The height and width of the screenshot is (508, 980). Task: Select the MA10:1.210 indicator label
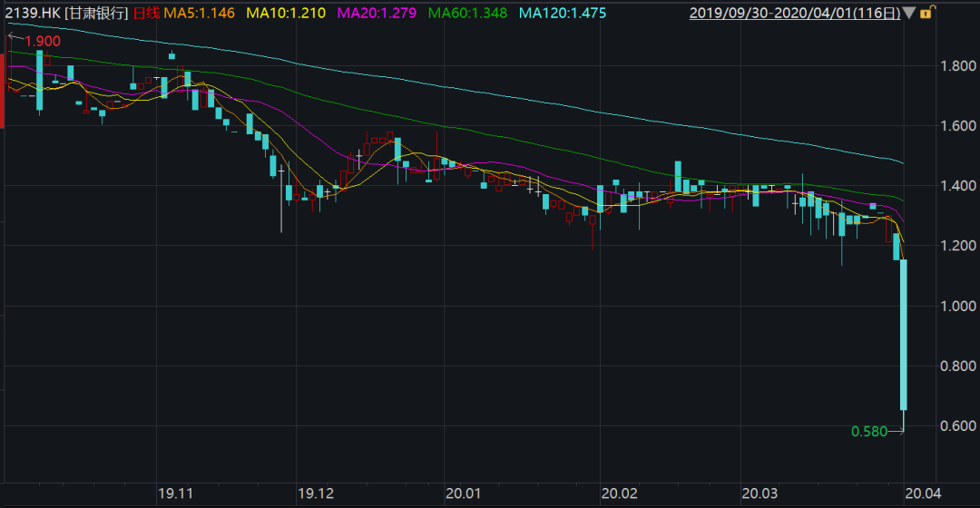286,13
